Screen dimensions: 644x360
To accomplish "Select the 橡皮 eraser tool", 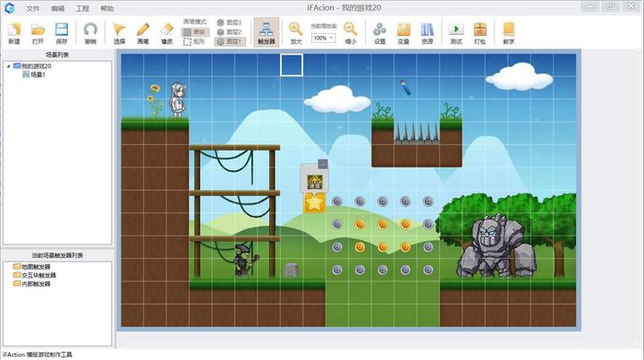I will tap(166, 33).
